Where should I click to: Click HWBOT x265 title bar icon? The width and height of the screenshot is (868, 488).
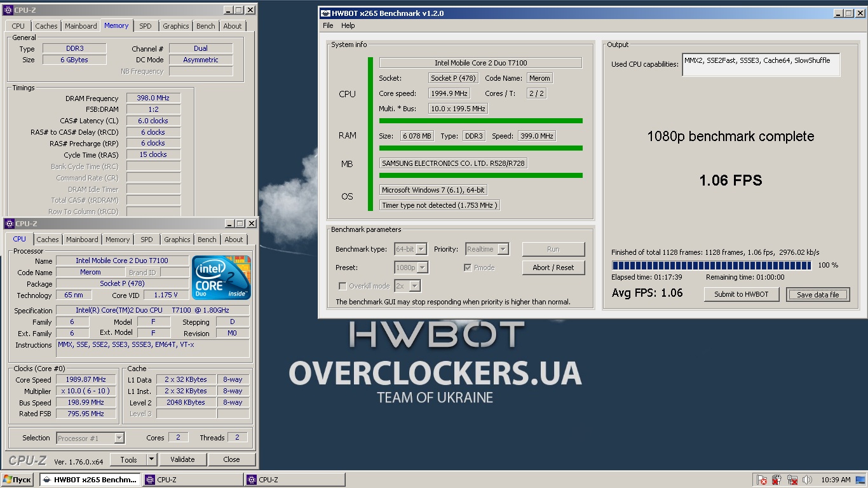326,13
